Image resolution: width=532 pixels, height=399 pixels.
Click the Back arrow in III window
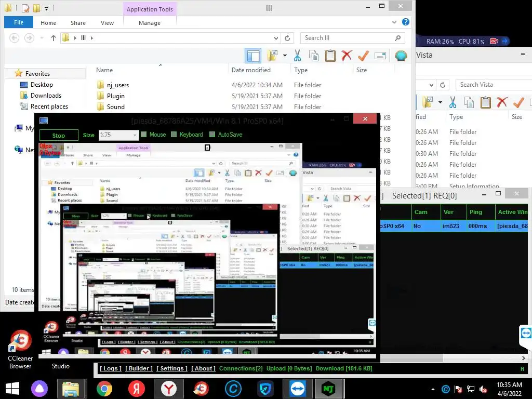tap(14, 38)
